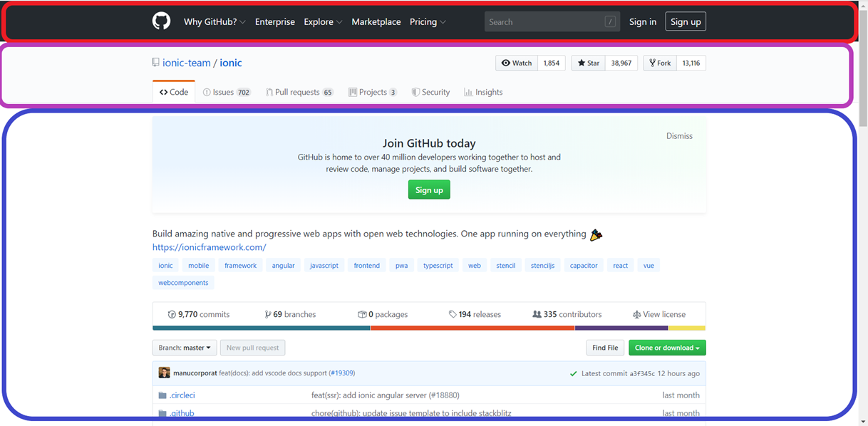Star the repository
This screenshot has height=426, width=868.
pyautogui.click(x=589, y=63)
